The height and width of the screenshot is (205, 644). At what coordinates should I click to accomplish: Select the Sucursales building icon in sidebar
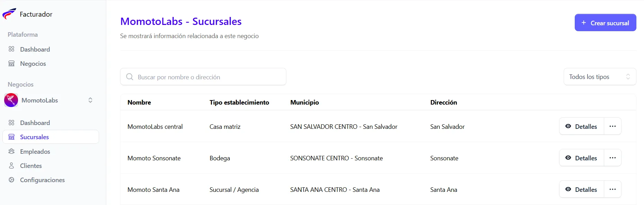(x=12, y=137)
